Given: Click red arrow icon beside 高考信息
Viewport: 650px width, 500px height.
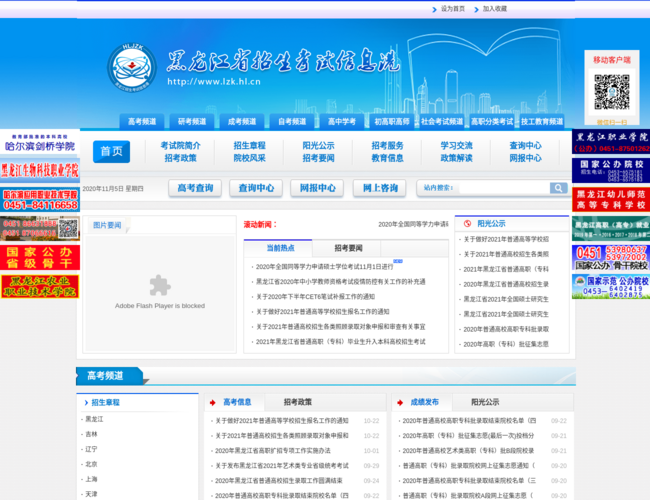Looking at the screenshot, I should [x=213, y=402].
